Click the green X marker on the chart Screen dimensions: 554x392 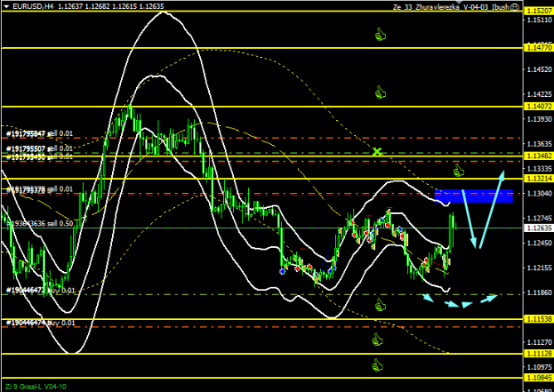pyautogui.click(x=377, y=152)
